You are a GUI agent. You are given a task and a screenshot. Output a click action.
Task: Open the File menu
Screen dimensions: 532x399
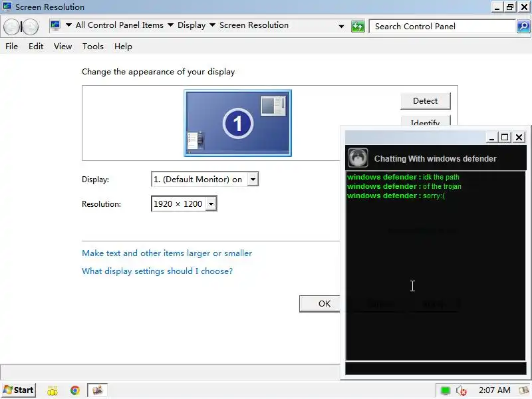point(11,46)
